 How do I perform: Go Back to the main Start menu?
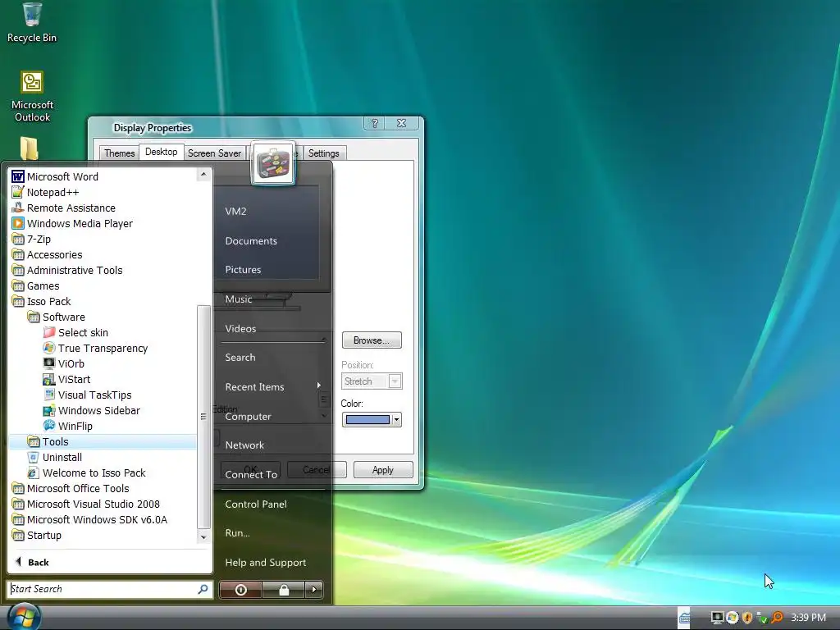[33, 562]
